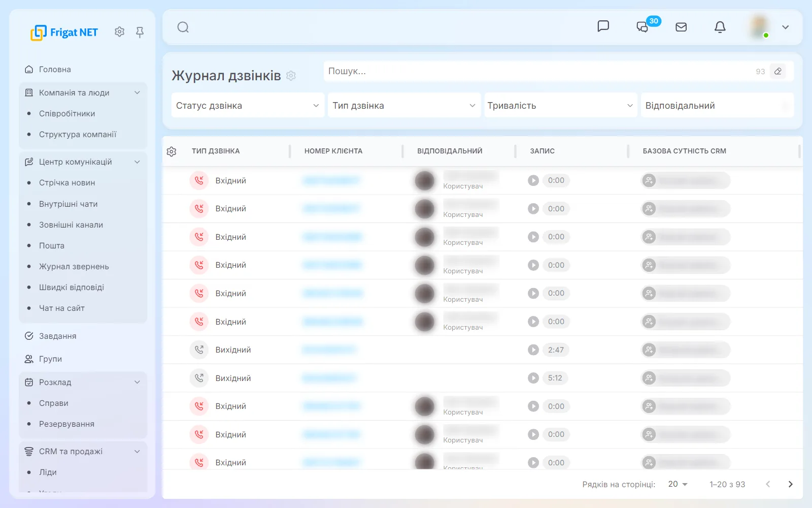Open Співробітники in the sidebar
Image resolution: width=812 pixels, height=508 pixels.
67,114
